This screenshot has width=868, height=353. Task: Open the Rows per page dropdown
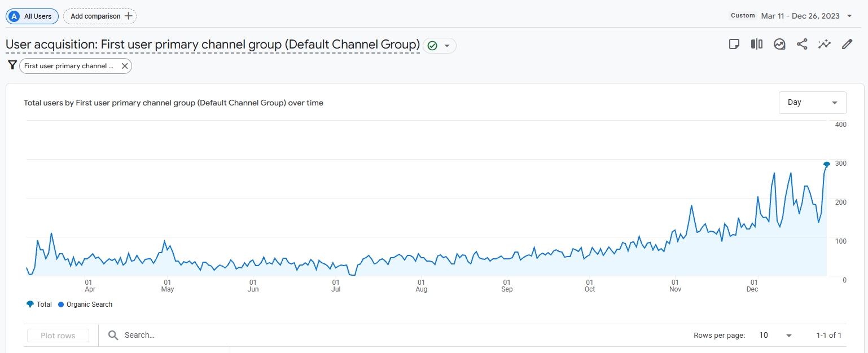(775, 335)
